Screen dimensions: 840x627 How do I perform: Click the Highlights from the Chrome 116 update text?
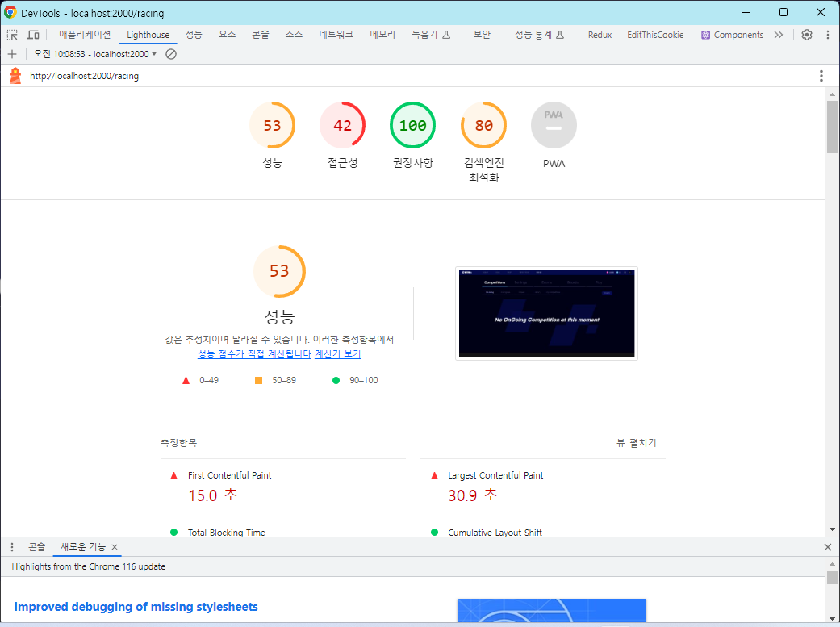[x=89, y=567]
